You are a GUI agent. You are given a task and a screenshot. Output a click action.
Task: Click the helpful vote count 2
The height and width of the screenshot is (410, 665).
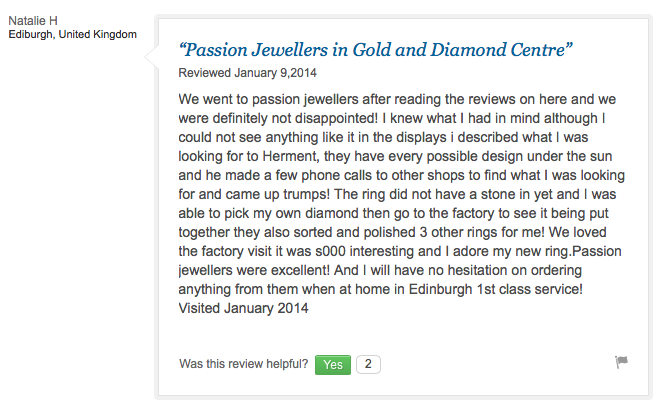[368, 365]
